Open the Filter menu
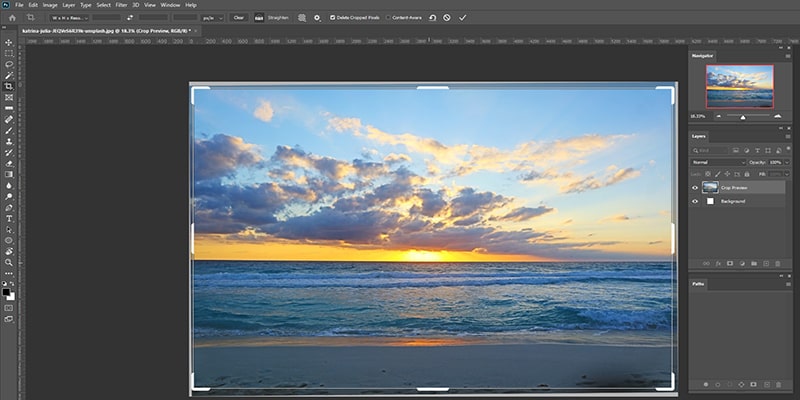The width and height of the screenshot is (800, 400). [x=121, y=5]
